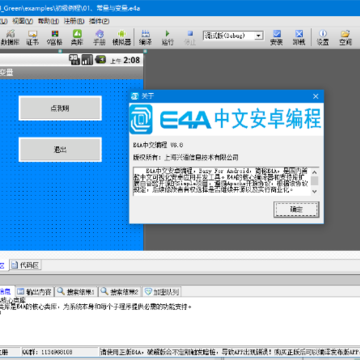This screenshot has width=360, height=360.
Task: Start the 模拟器 Android emulator
Action: tap(122, 37)
